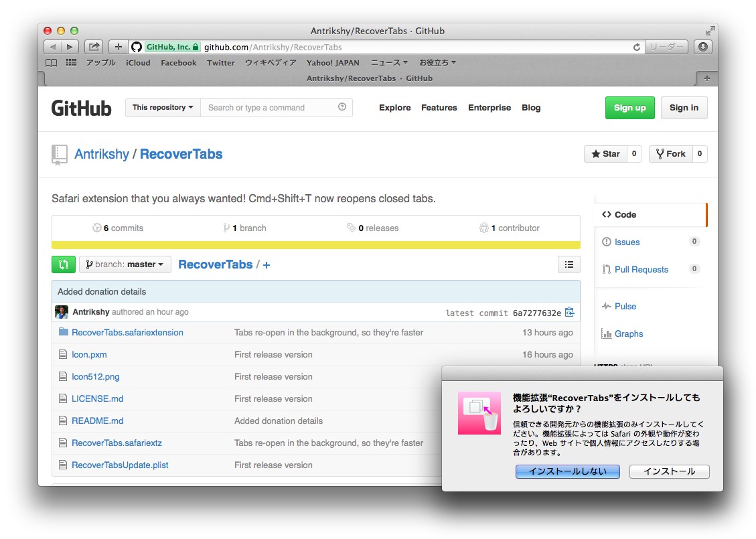Click the RecoverTabsUpdate.plist file icon
The image size is (756, 539).
pos(63,465)
